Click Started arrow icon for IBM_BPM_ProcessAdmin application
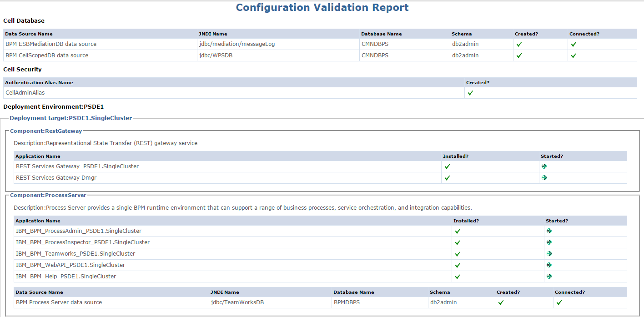Viewport: 644px width, 317px height. [549, 231]
